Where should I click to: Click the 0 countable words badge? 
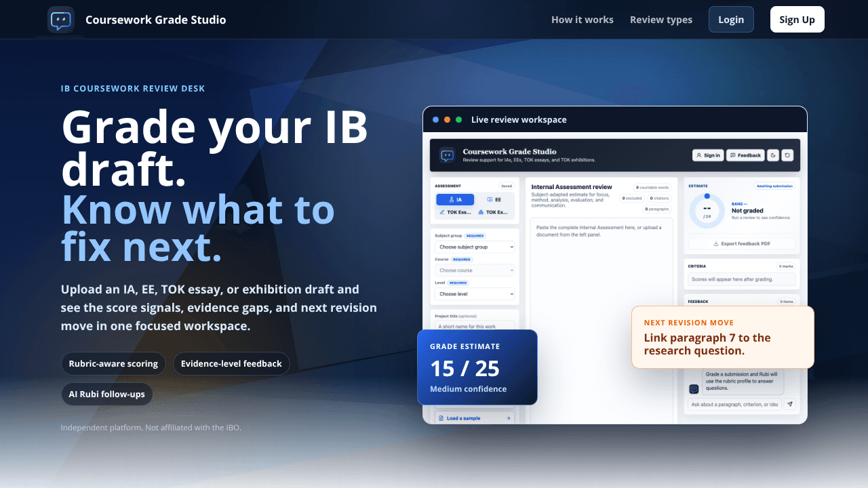[x=652, y=187]
